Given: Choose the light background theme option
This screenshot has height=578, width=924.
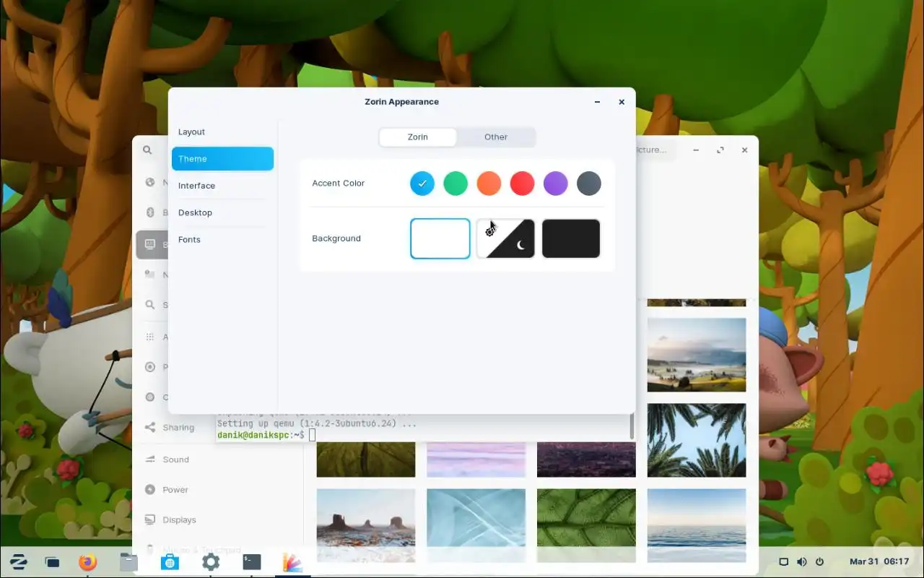Looking at the screenshot, I should [x=440, y=238].
